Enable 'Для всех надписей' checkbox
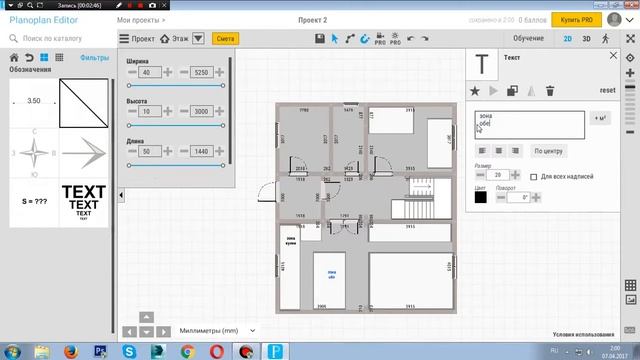Screen dimensions: 640x360 (x=533, y=177)
